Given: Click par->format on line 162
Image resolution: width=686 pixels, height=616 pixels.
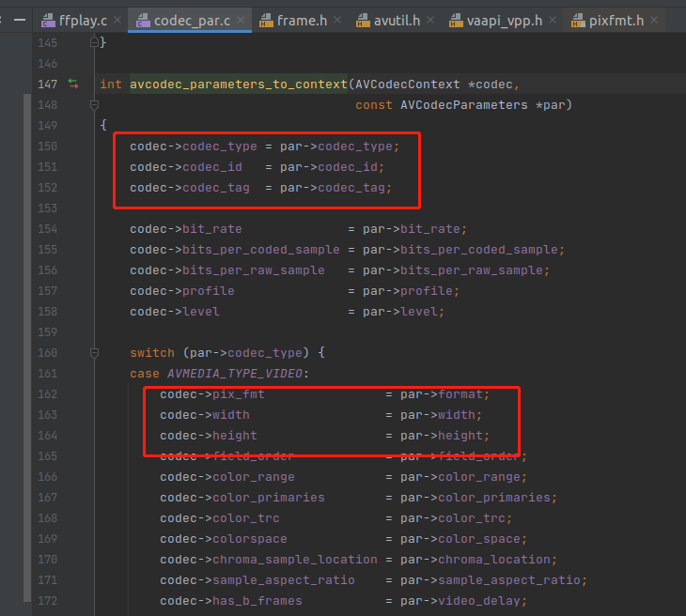Looking at the screenshot, I should click(442, 393).
